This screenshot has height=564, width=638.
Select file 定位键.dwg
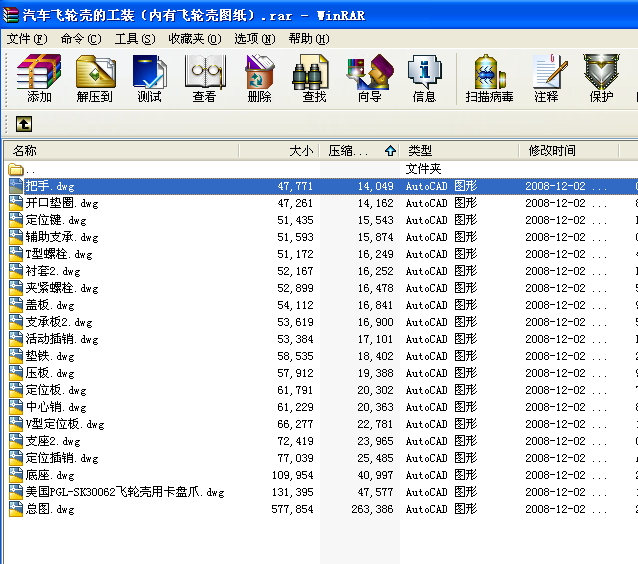[x=56, y=220]
